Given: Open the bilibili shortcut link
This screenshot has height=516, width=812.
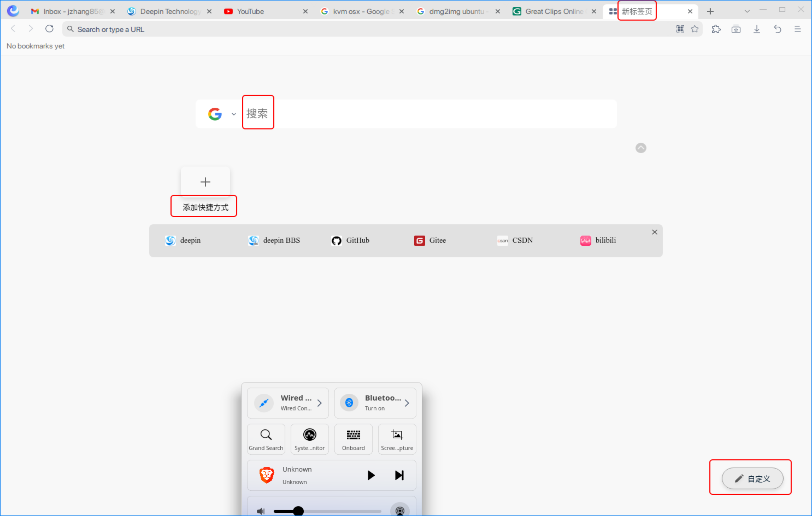Looking at the screenshot, I should (598, 241).
